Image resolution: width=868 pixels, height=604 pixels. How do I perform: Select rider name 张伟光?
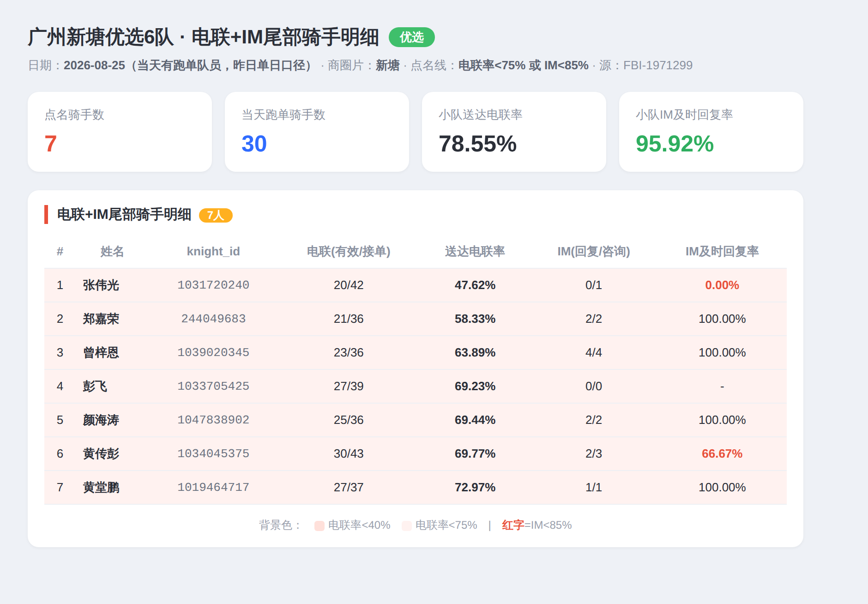click(x=101, y=285)
